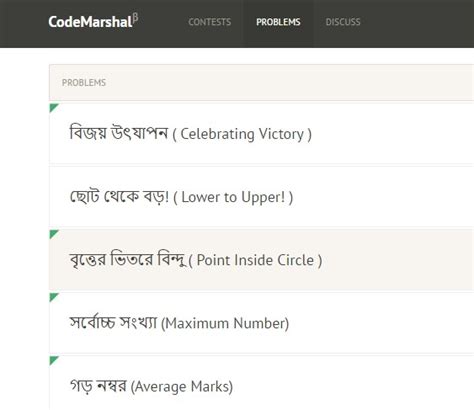
Task: Click green corner marker on Point Inside Circle row
Action: tap(53, 233)
